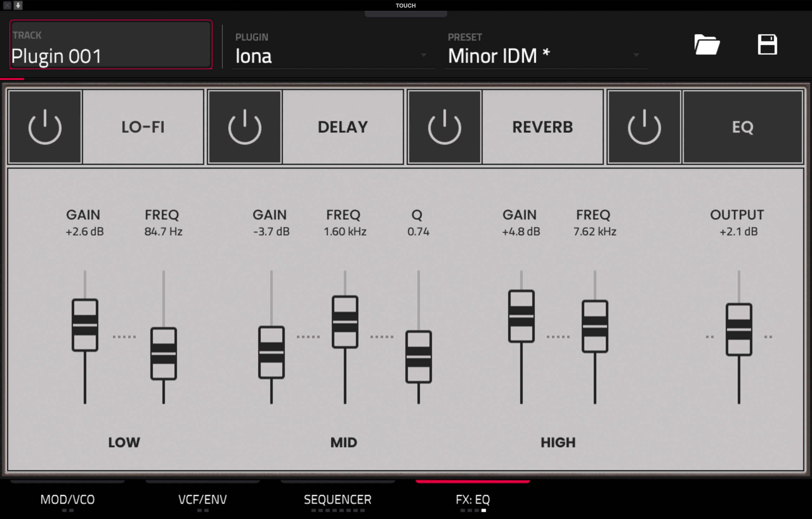Click the OUTPUT slider handle
Image resolution: width=812 pixels, height=519 pixels.
click(x=738, y=330)
